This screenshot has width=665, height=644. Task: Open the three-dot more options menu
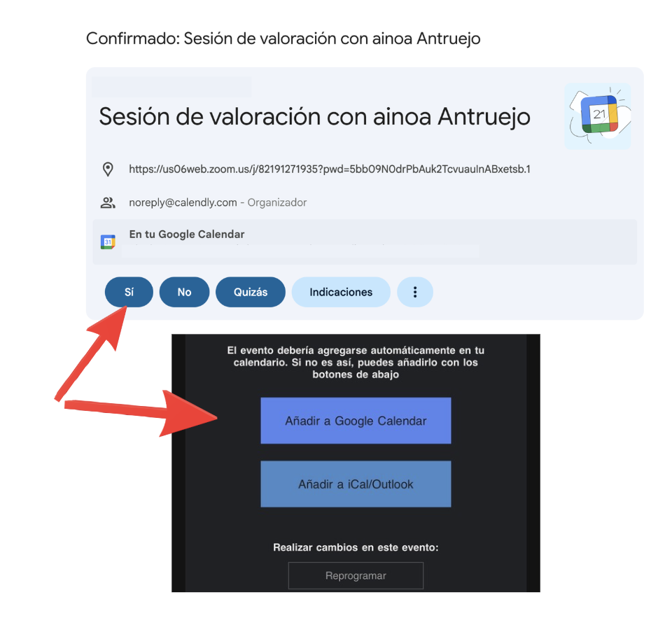click(x=415, y=292)
